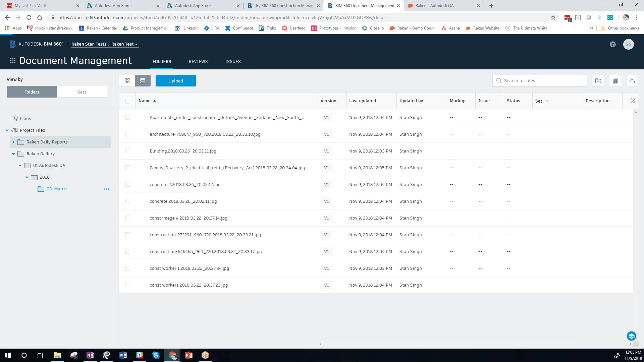Open the Raken Test project dropdown
The height and width of the screenshot is (362, 644).
(x=124, y=44)
